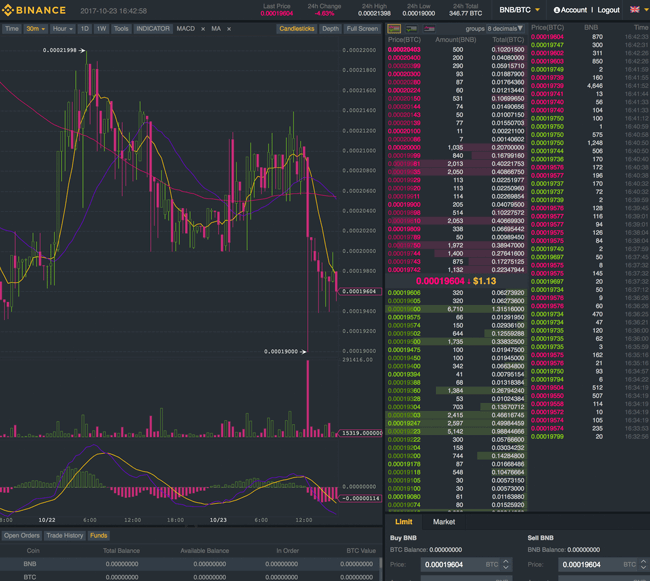Select buy order at 0.00019575
The width and height of the screenshot is (650, 581).
click(456, 317)
